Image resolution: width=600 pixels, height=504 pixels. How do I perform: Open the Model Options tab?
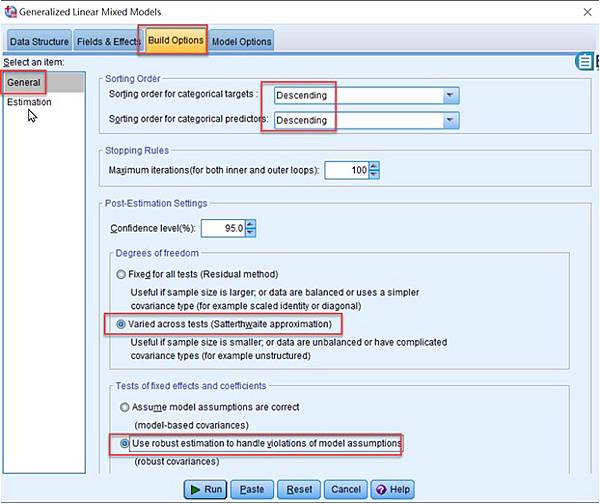point(241,41)
